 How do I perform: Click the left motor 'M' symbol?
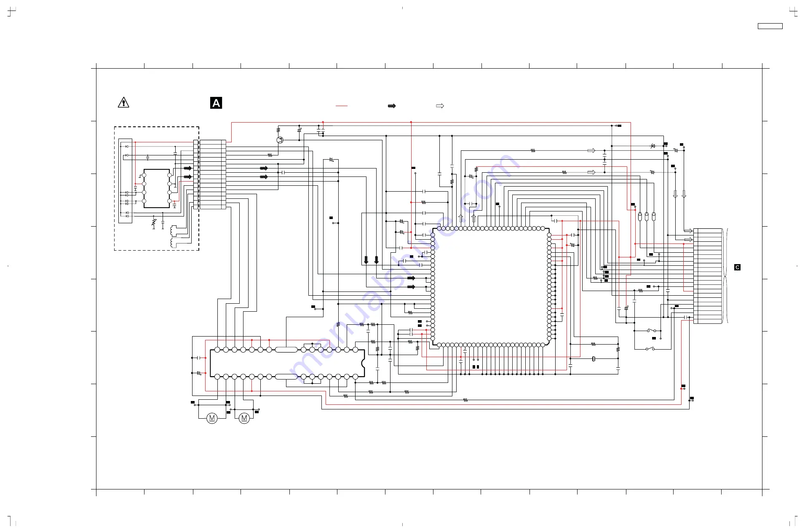[212, 418]
